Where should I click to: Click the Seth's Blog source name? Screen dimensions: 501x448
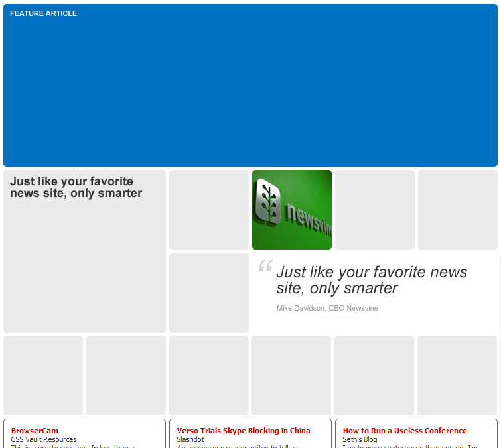click(360, 439)
